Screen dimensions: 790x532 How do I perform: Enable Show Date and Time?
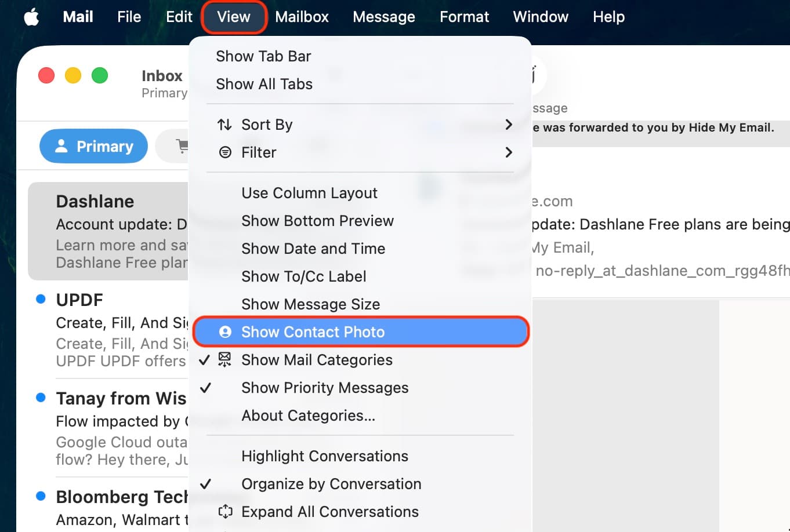click(x=360, y=249)
